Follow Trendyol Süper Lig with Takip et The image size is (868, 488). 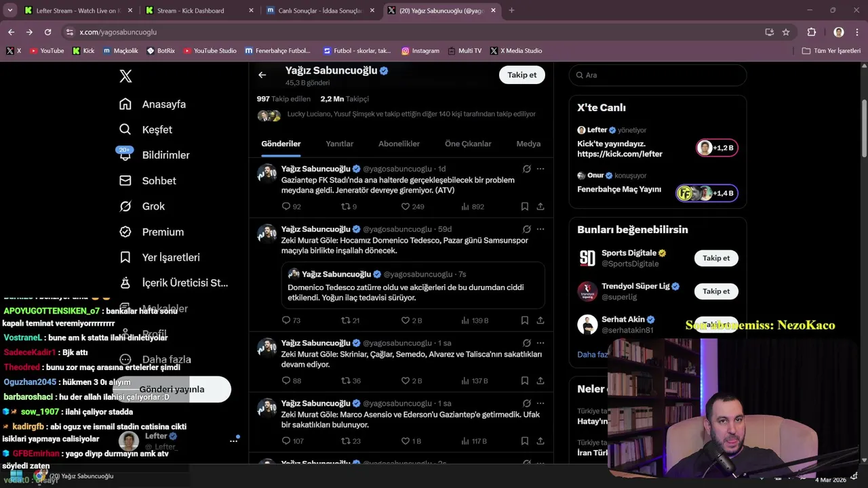coord(716,291)
